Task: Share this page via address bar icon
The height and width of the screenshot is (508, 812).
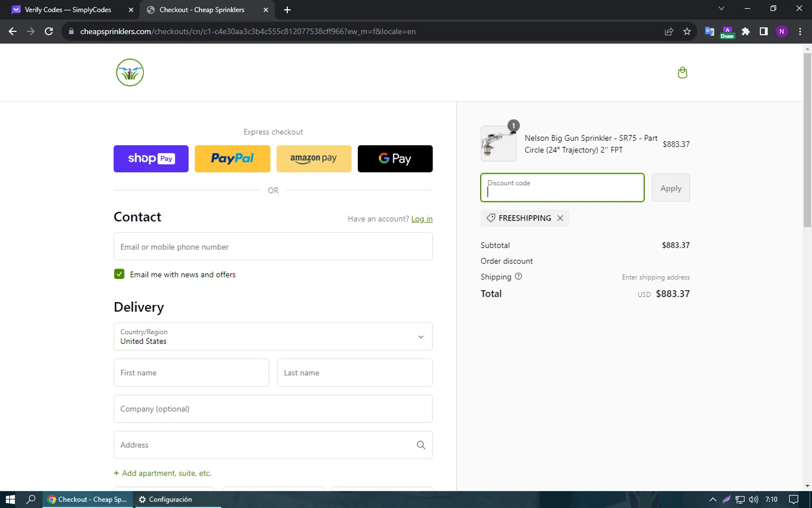Action: [669, 31]
